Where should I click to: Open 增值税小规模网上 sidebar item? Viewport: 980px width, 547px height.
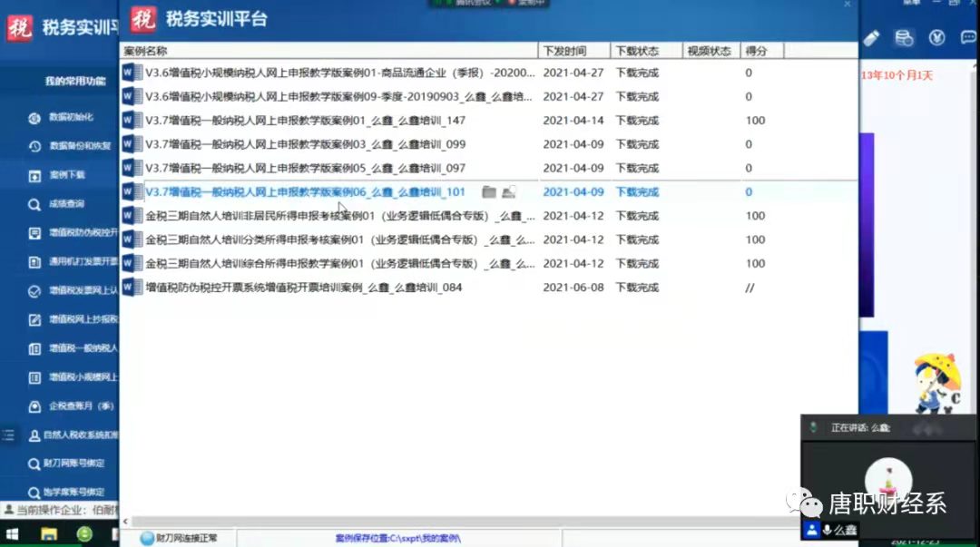[x=73, y=377]
